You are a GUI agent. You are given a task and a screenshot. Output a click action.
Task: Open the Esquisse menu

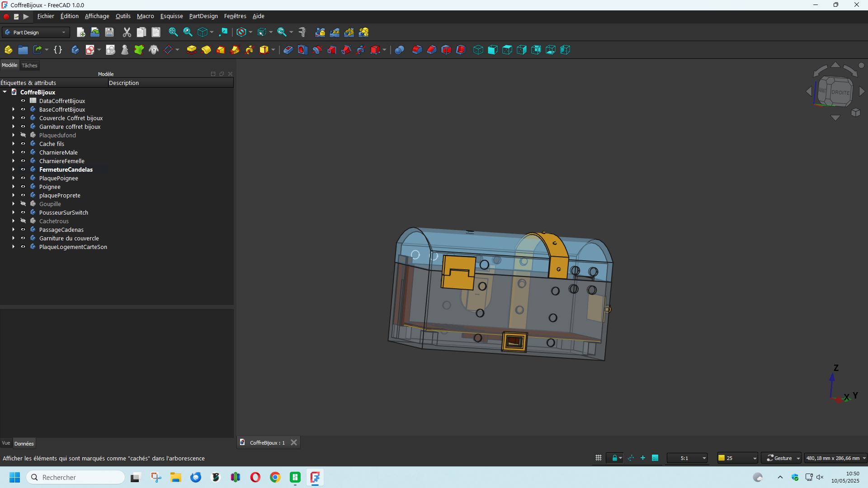tap(171, 16)
